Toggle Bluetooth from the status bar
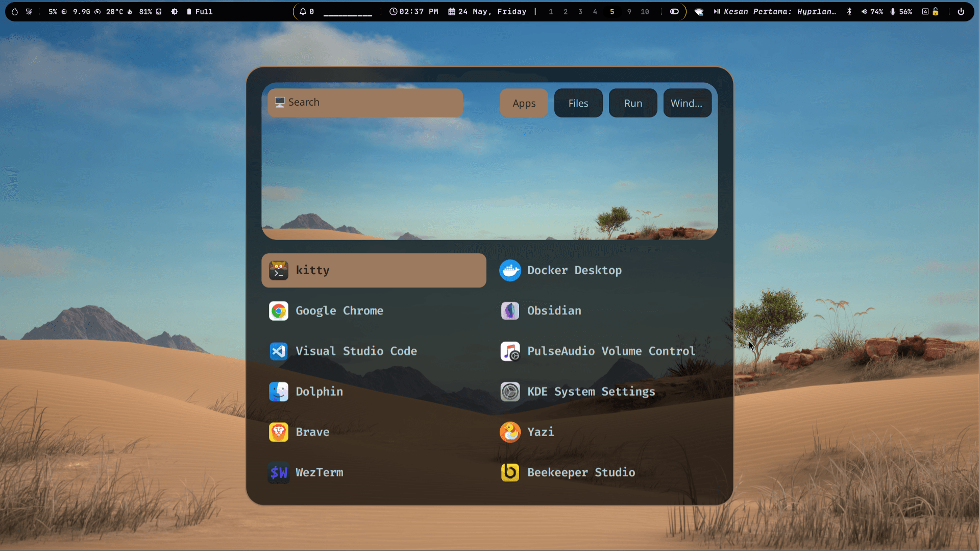Image resolution: width=980 pixels, height=551 pixels. tap(849, 11)
